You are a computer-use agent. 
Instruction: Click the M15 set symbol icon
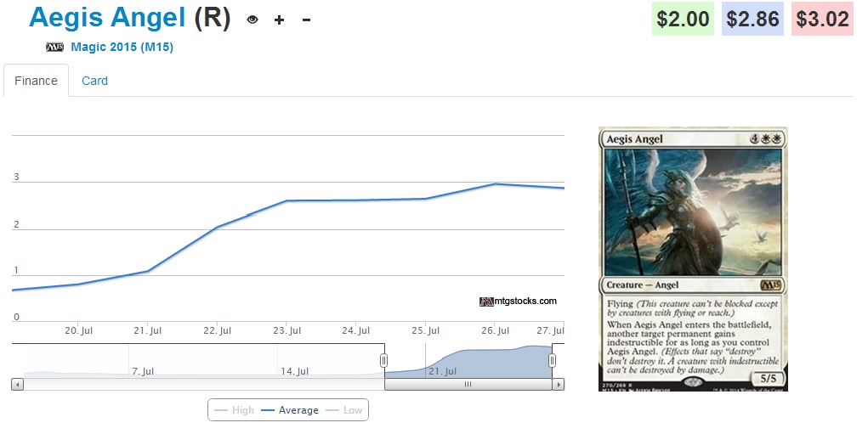pos(54,48)
